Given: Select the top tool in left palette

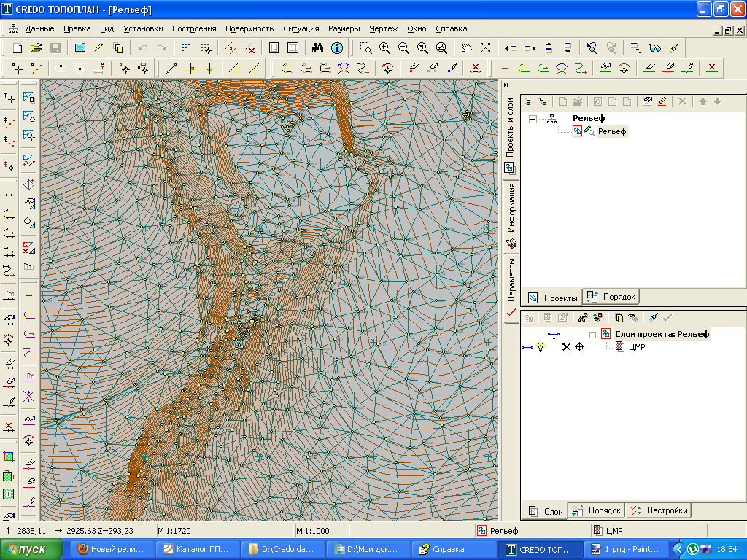Looking at the screenshot, I should (x=9, y=98).
